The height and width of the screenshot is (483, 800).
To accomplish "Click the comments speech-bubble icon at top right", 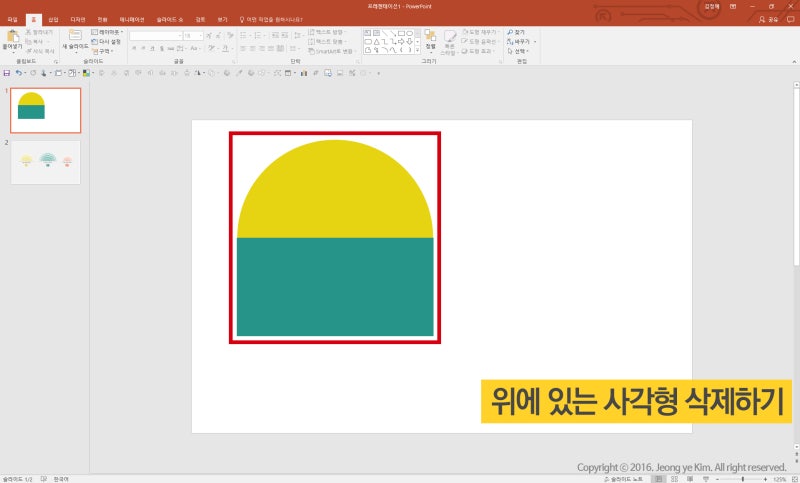I will click(789, 19).
